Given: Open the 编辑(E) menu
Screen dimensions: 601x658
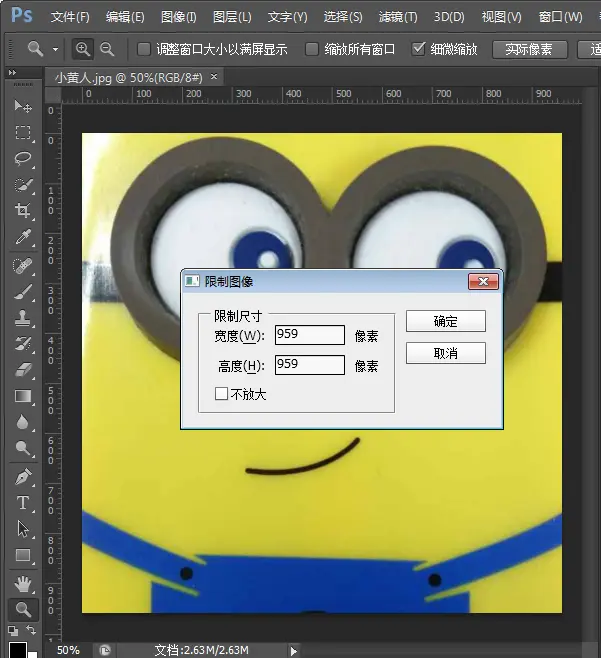Looking at the screenshot, I should coord(125,17).
